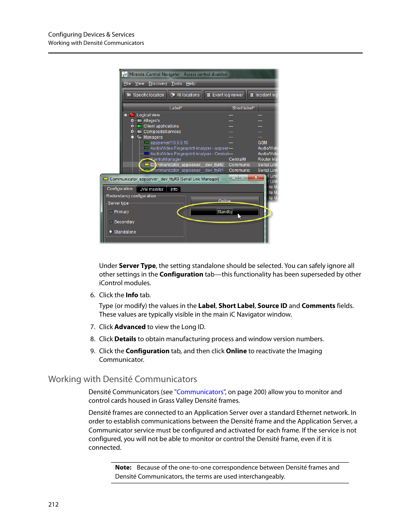Open the Help menu
411x532 pixels.
point(190,84)
